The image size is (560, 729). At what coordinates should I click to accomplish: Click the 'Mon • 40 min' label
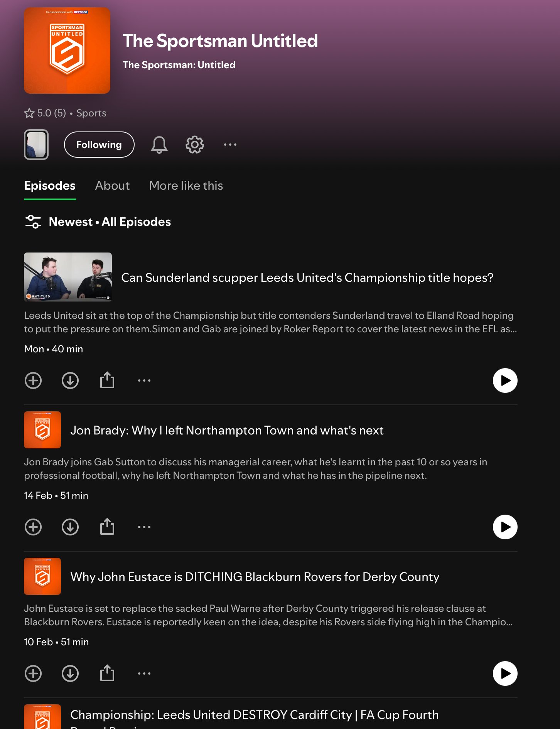point(54,349)
